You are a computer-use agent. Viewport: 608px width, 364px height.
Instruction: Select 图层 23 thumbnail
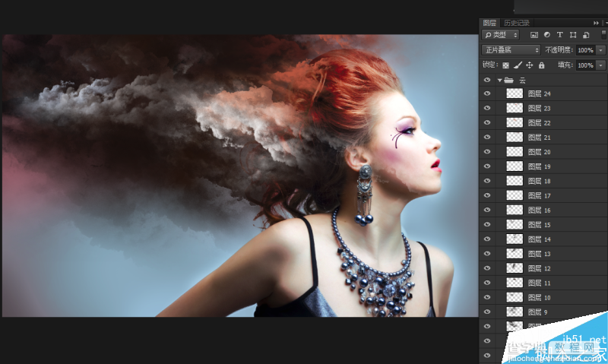(515, 108)
